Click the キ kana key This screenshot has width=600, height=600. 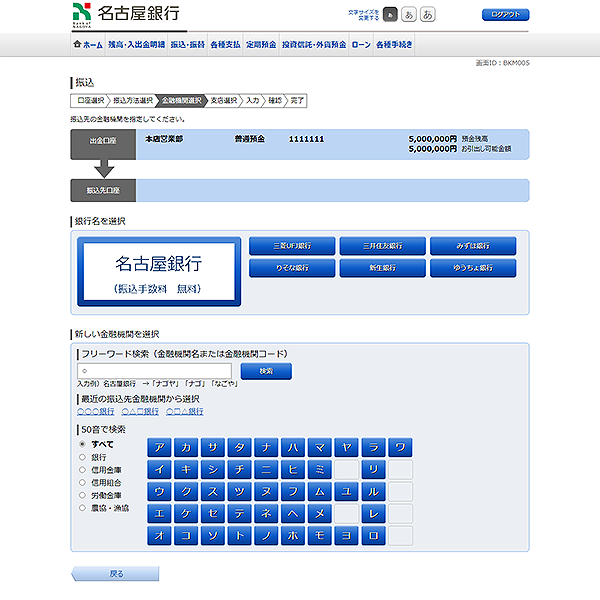[186, 470]
